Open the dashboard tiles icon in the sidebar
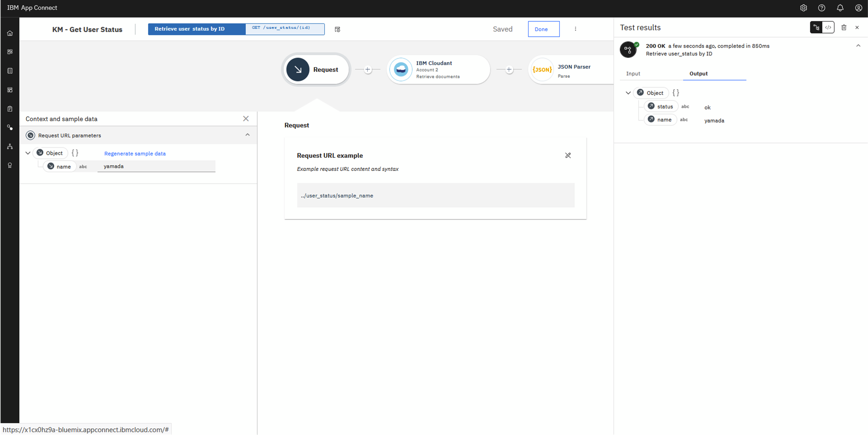Screen dimensions: 868x435 (x=10, y=52)
